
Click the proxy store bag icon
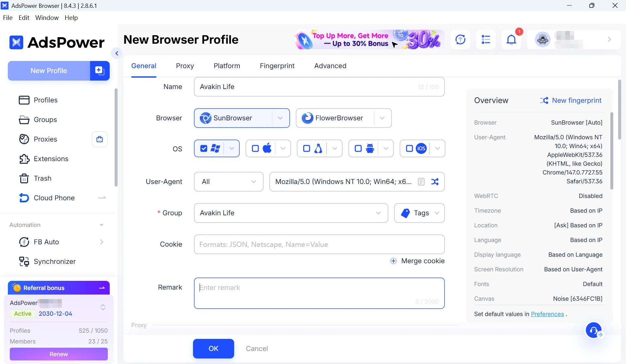[100, 139]
